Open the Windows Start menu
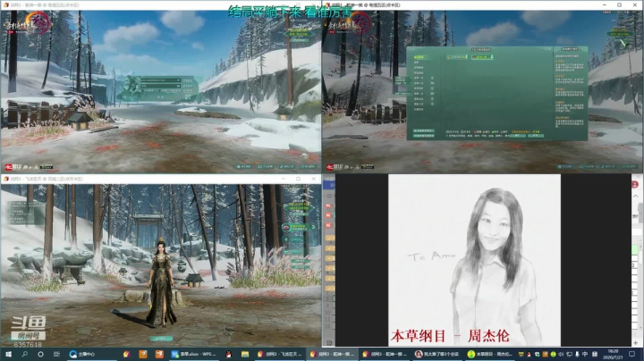644x361 pixels. (x=8, y=354)
